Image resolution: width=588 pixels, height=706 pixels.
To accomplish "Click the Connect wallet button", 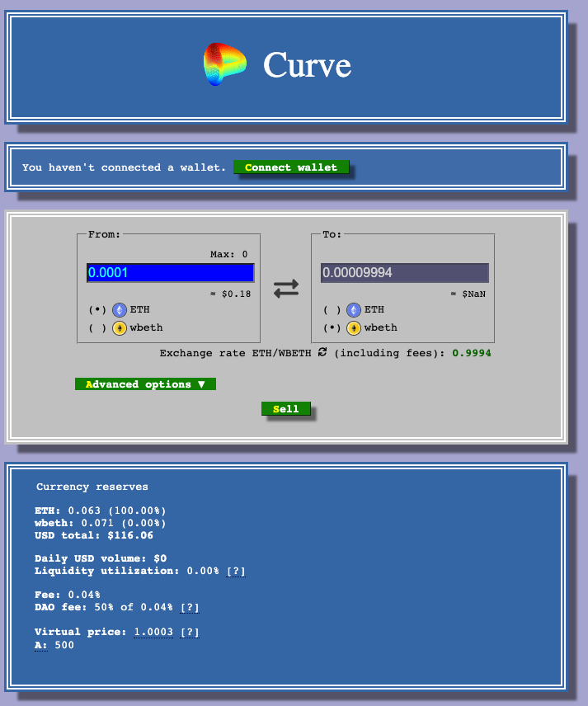I will [x=291, y=167].
